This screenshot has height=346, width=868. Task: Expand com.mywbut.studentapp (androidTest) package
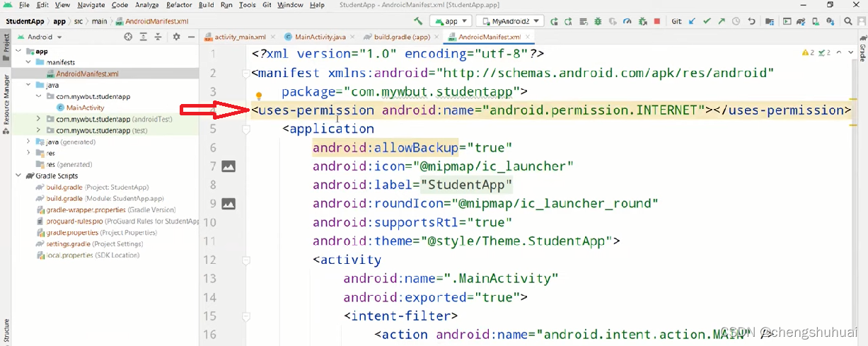coord(39,120)
